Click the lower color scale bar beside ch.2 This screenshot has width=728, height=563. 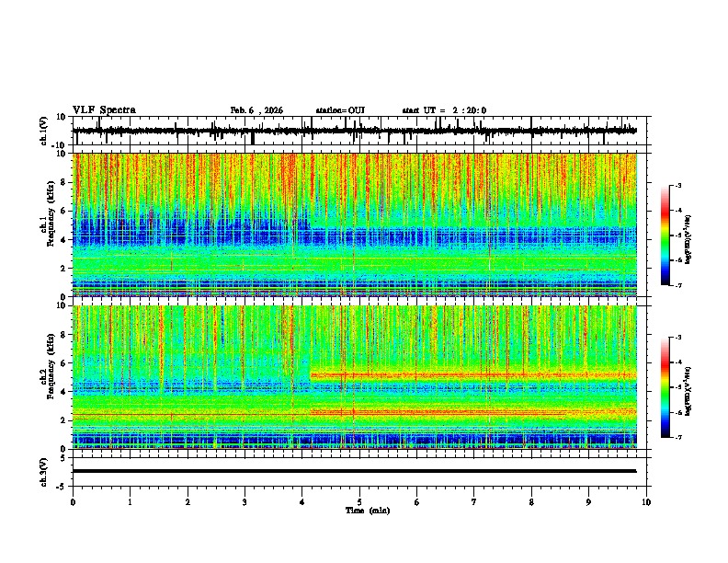point(665,387)
